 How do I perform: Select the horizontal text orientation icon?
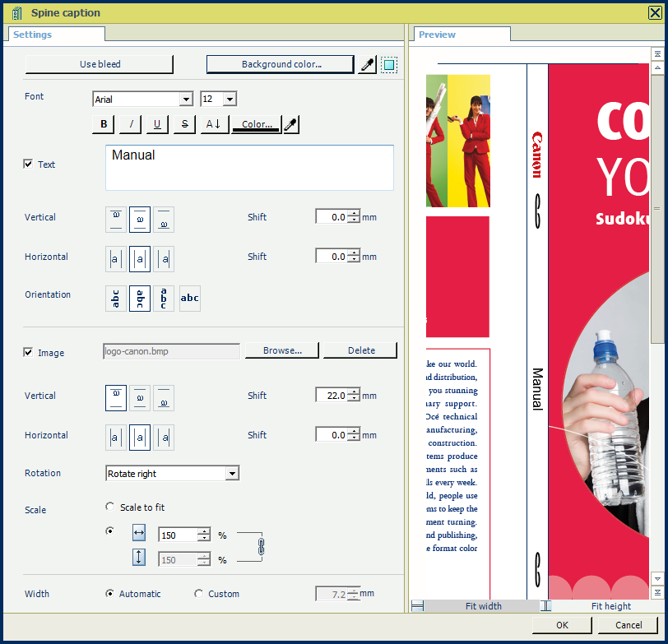(x=190, y=299)
